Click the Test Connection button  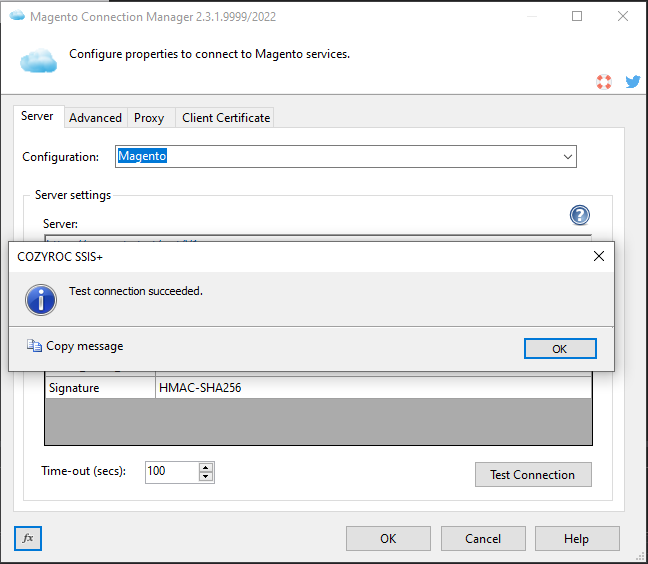533,474
